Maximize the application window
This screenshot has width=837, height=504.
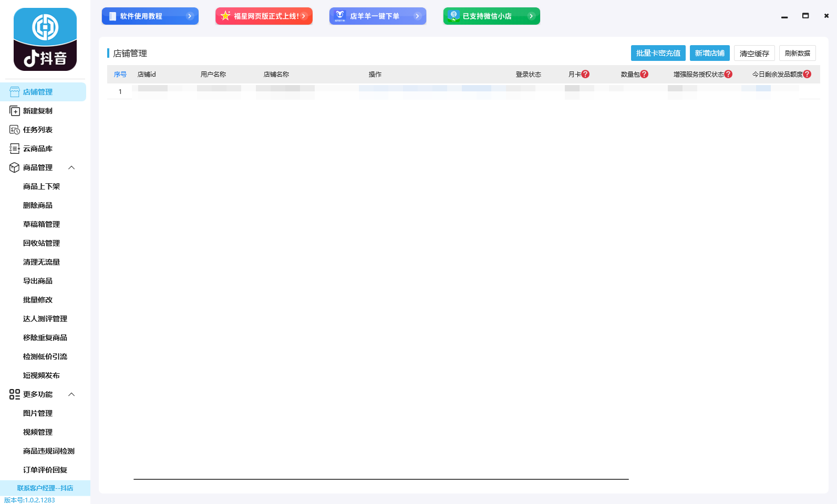pos(805,16)
